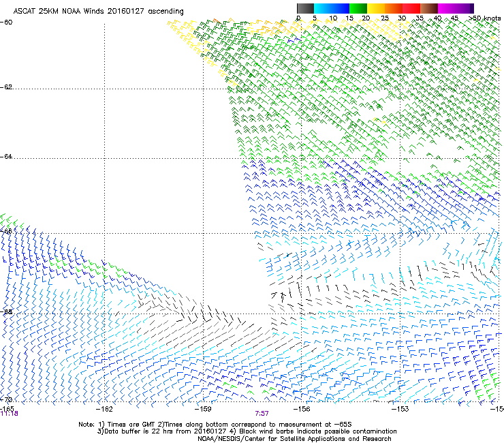
Task: Click the chart title 'ASCAT 25KM NOAA Winds 20160127 ascending'
Action: [x=98, y=12]
